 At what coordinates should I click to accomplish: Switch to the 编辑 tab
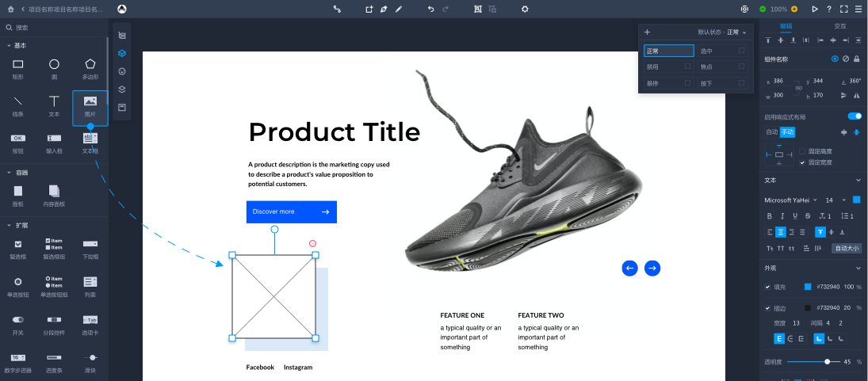point(786,26)
